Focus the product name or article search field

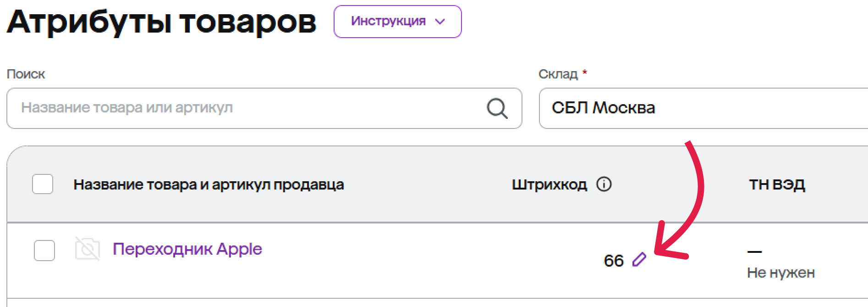(x=247, y=108)
